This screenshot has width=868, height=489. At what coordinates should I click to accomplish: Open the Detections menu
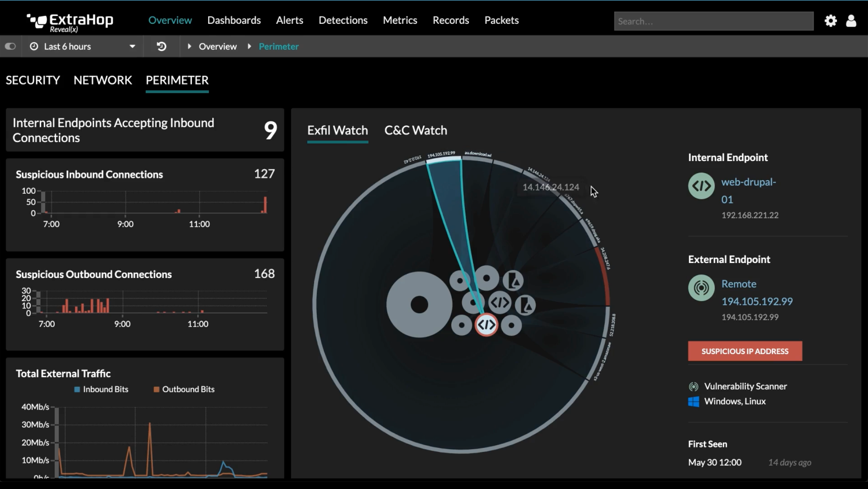[x=343, y=20]
